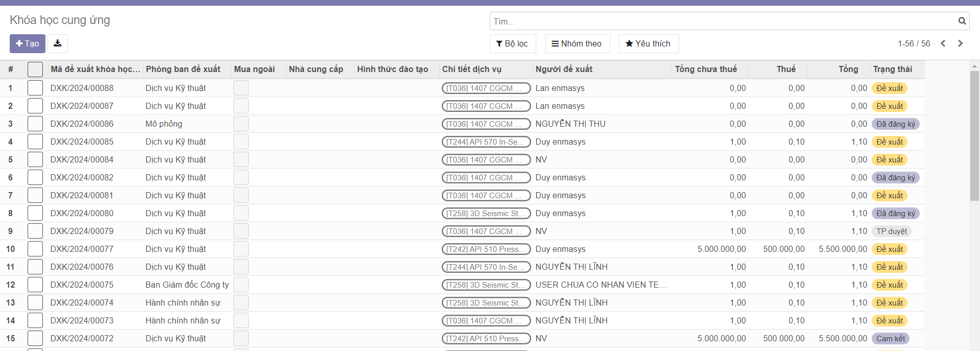Screen dimensions: 980x351
Task: Toggle Mua ngoài checkbox for DXK/2024/00086
Action: 241,124
